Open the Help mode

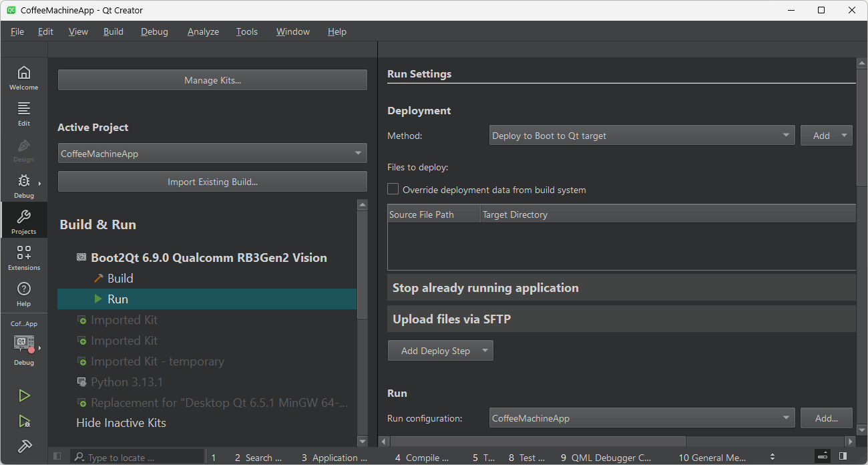(23, 293)
